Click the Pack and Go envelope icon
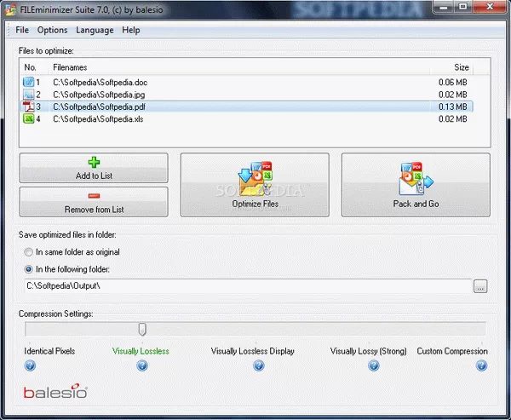This screenshot has width=511, height=420. [416, 179]
